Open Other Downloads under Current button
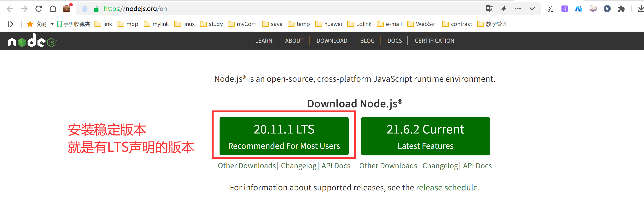 pos(388,166)
